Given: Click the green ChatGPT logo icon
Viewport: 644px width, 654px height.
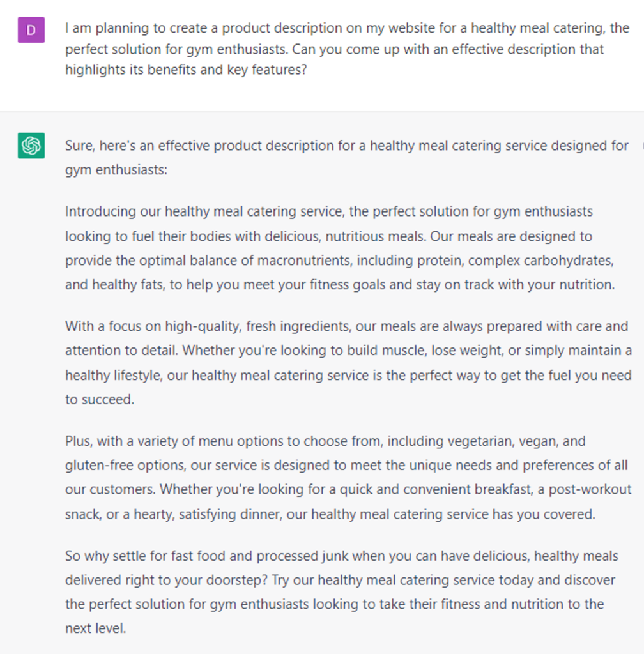Looking at the screenshot, I should click(31, 146).
